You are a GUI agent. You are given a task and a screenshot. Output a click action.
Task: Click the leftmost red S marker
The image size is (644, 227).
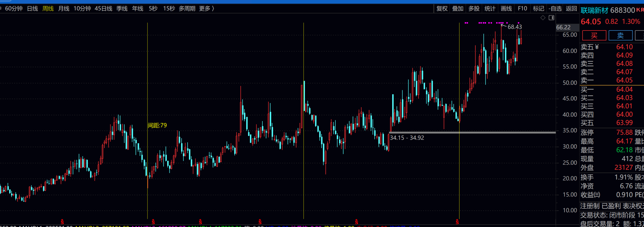(x=62, y=222)
